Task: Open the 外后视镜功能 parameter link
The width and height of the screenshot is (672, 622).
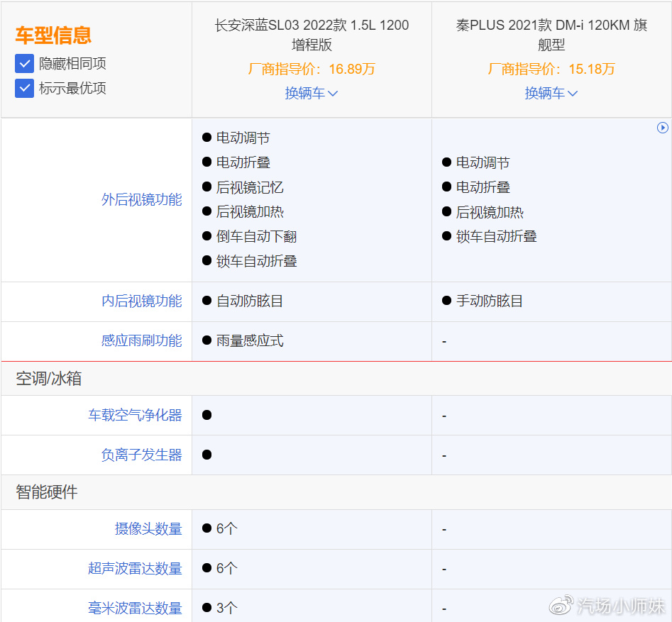Action: pyautogui.click(x=142, y=199)
